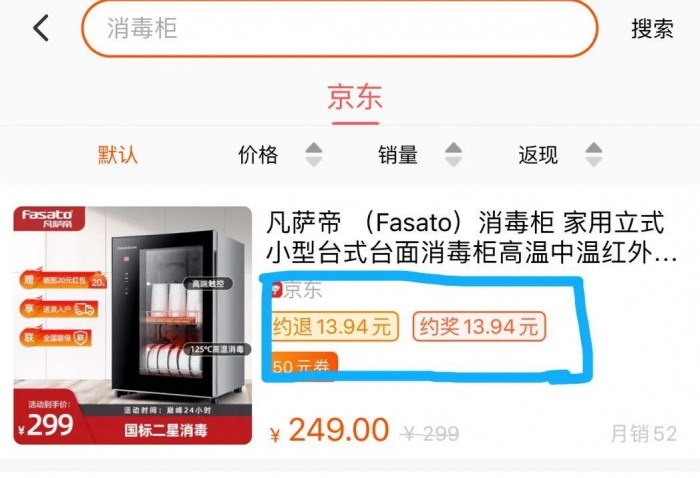Select the 默认 sort option
700x478 pixels.
coord(117,155)
